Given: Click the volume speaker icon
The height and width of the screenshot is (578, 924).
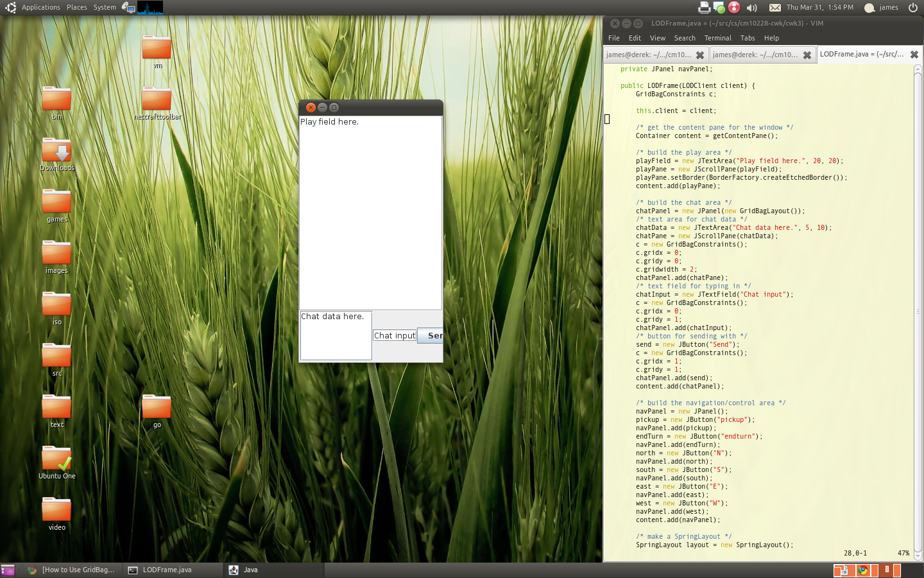Looking at the screenshot, I should click(x=752, y=8).
